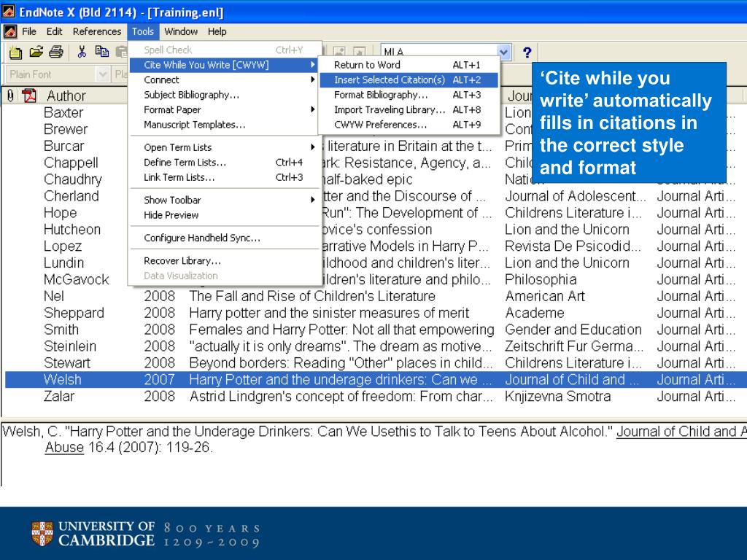Click the 'Beyond borders' title in Stewart row
This screenshot has width=747, height=560.
tap(341, 362)
